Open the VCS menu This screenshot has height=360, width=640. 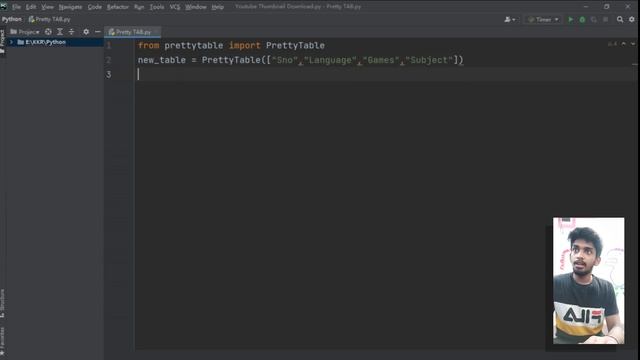click(x=175, y=7)
